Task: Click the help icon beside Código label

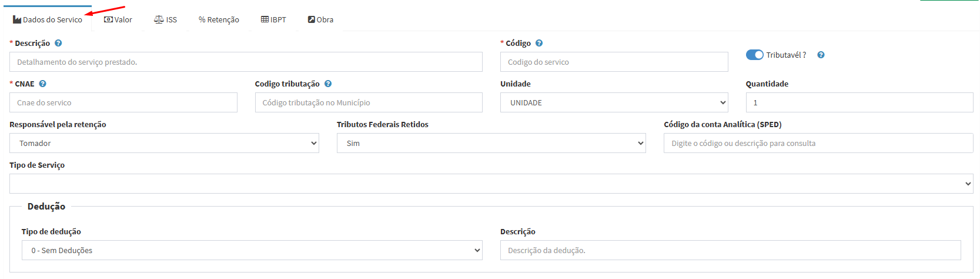Action: pos(539,43)
